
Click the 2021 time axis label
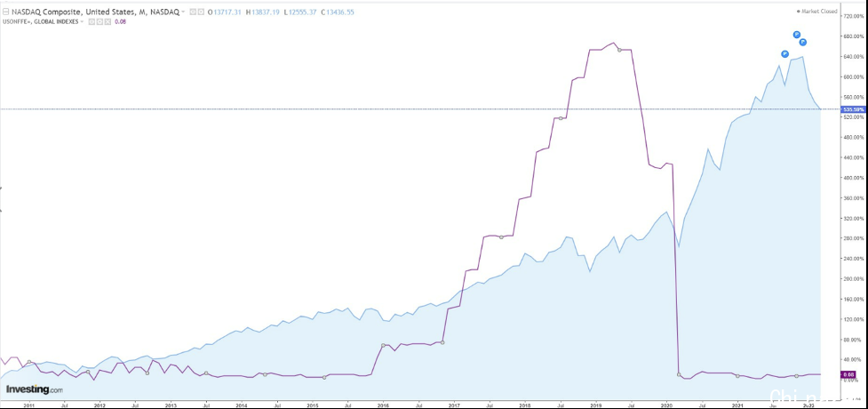pyautogui.click(x=737, y=405)
